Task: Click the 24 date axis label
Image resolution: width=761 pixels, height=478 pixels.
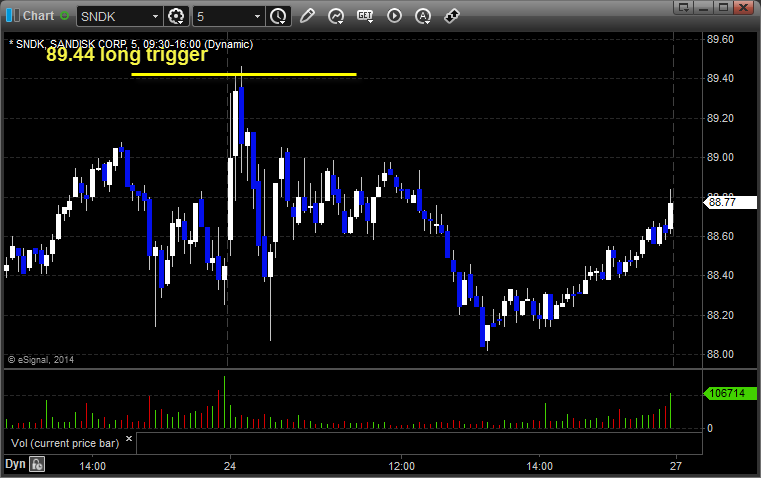Action: click(230, 466)
